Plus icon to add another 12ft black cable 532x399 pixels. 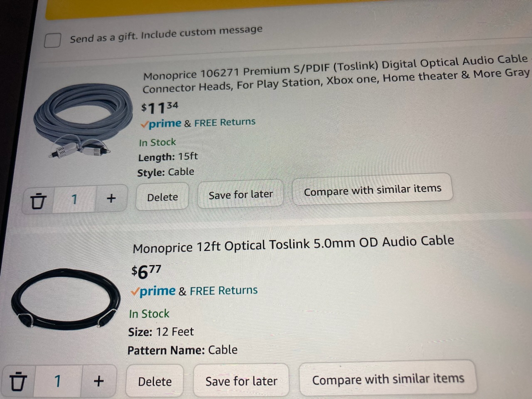(x=99, y=381)
